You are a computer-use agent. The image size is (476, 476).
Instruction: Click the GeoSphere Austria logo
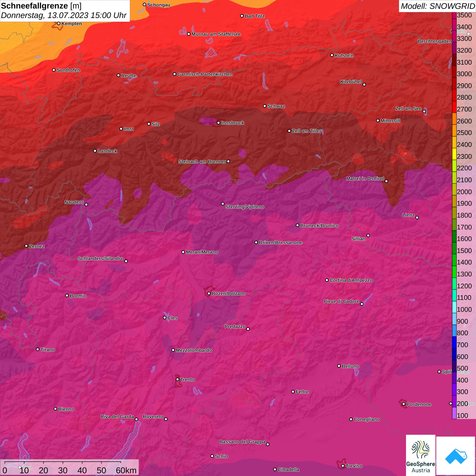point(421,455)
